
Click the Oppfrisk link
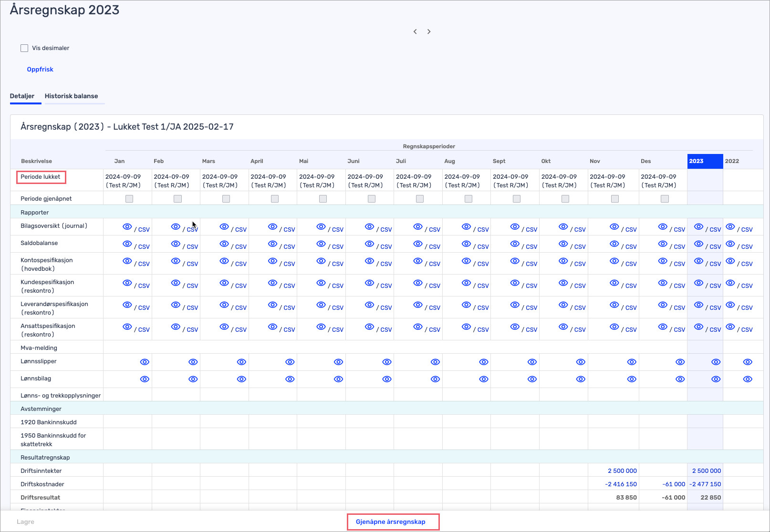coord(40,70)
